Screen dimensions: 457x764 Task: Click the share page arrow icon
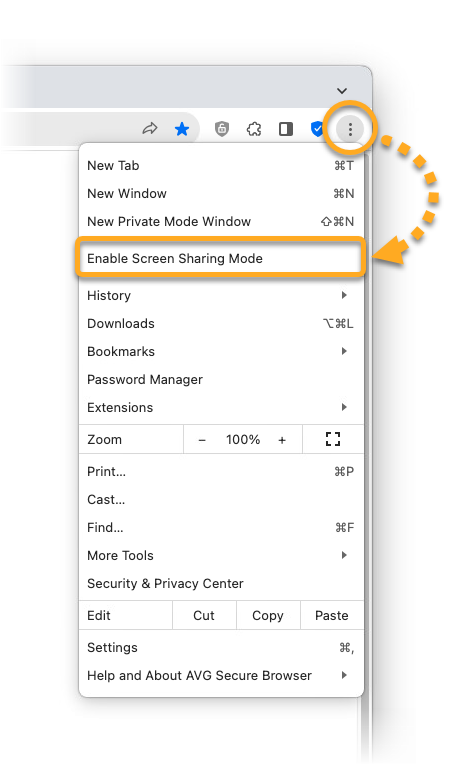(x=150, y=129)
